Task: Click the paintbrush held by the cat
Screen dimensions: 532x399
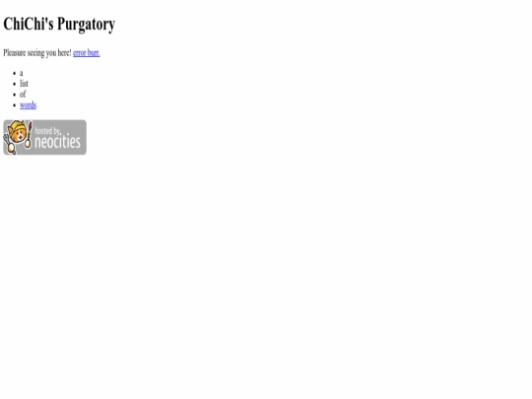Action: [x=29, y=135]
